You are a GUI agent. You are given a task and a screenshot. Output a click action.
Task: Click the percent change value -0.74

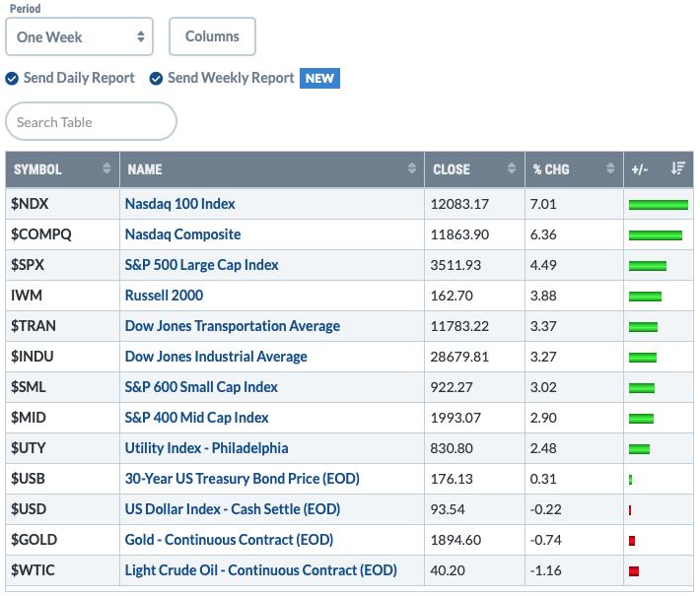coord(545,540)
